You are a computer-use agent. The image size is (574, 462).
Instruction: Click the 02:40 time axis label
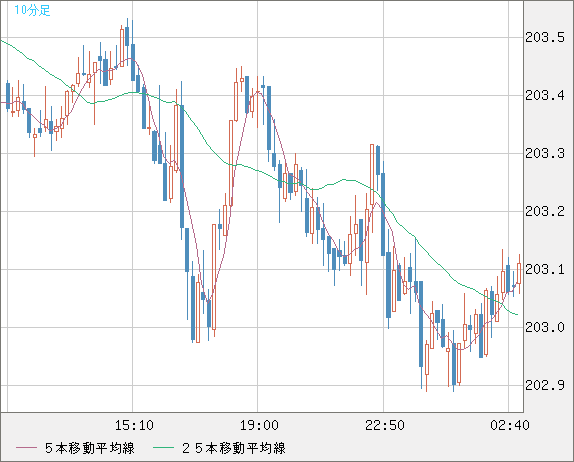click(x=510, y=425)
